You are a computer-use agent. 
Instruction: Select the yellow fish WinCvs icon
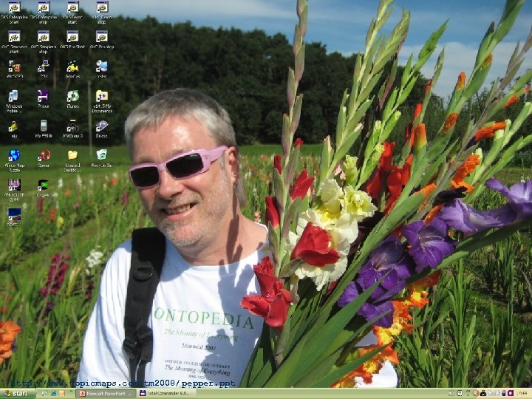[72, 69]
